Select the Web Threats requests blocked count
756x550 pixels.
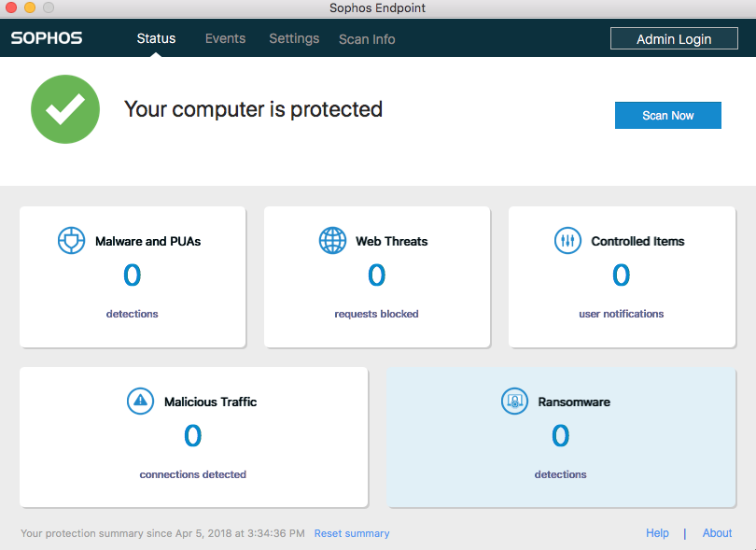tap(376, 275)
